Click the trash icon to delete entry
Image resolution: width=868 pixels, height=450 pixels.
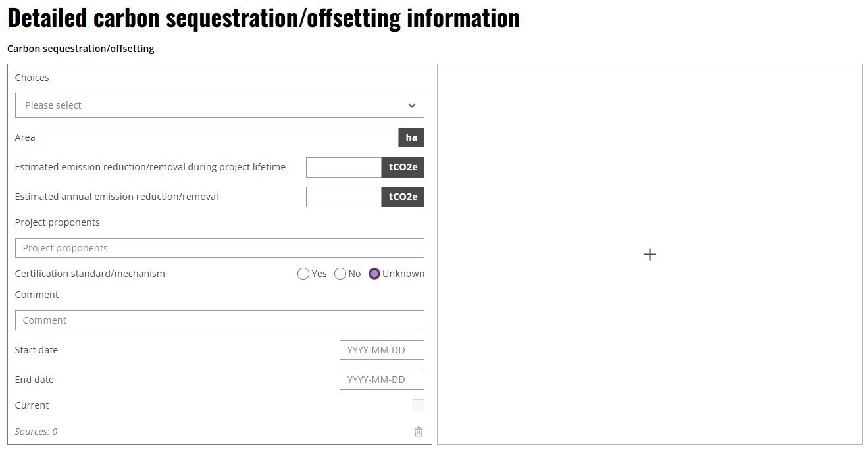(x=418, y=432)
